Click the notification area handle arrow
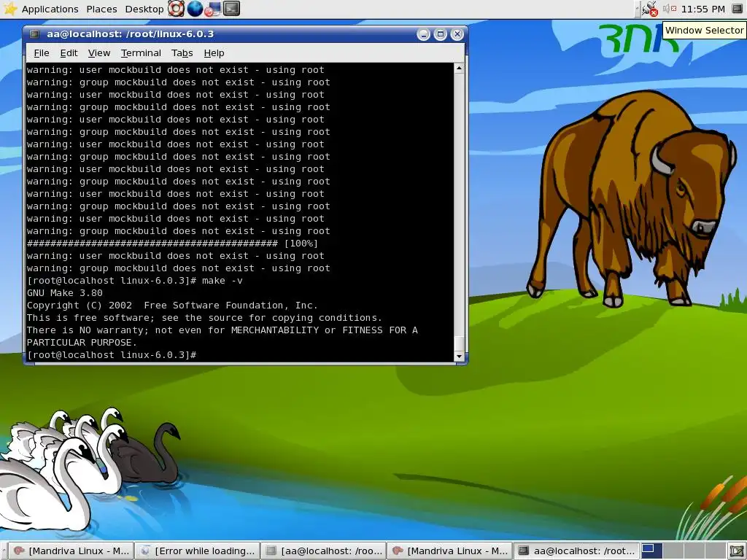This screenshot has width=747, height=560. pyautogui.click(x=638, y=9)
